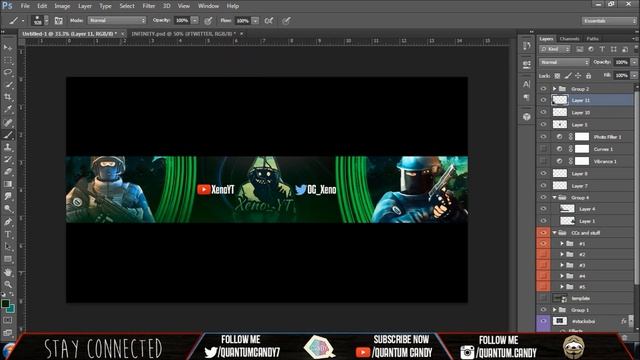This screenshot has width=640, height=360.
Task: Expand the Group 1 folder
Action: click(x=554, y=310)
